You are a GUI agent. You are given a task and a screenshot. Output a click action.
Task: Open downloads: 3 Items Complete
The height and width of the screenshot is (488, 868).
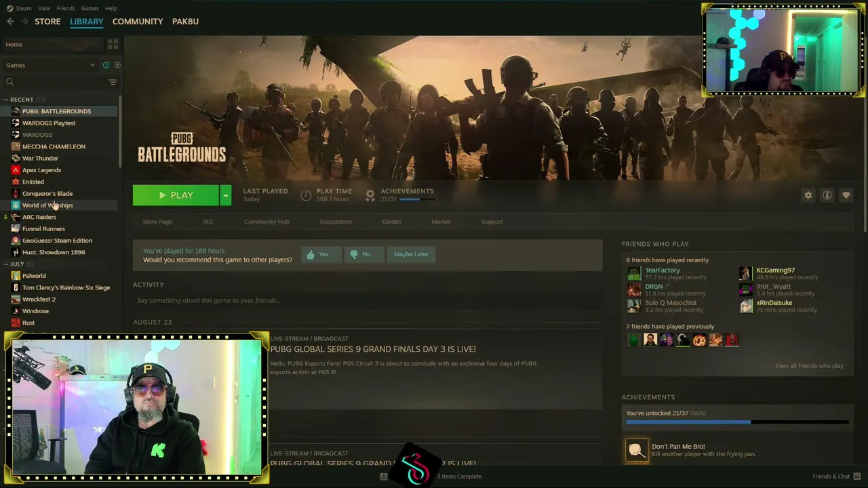click(459, 476)
